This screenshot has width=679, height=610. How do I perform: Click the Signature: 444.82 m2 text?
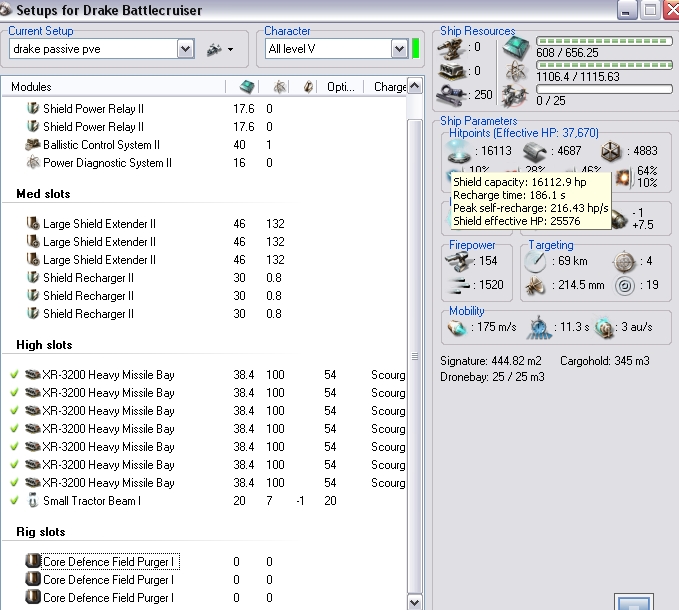[x=491, y=361]
